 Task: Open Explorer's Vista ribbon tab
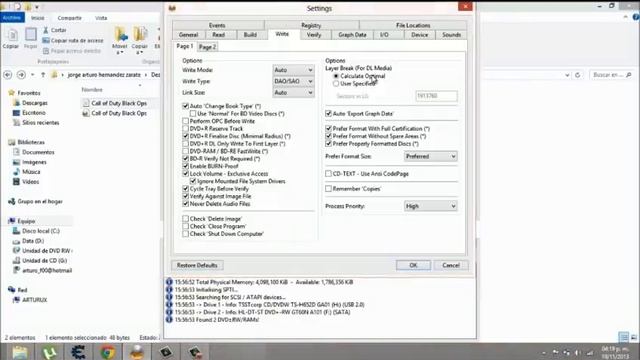[101, 18]
